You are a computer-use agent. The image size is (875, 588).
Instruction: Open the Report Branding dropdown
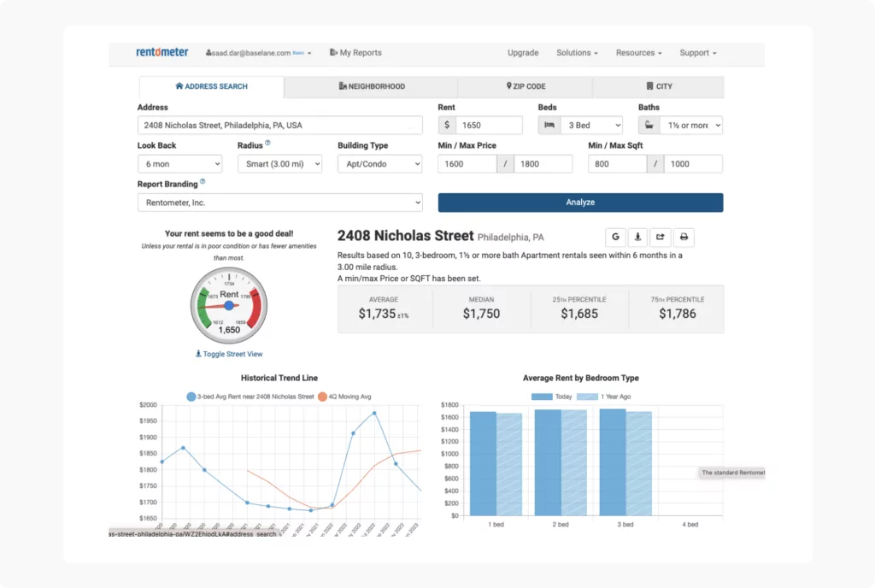click(x=279, y=203)
